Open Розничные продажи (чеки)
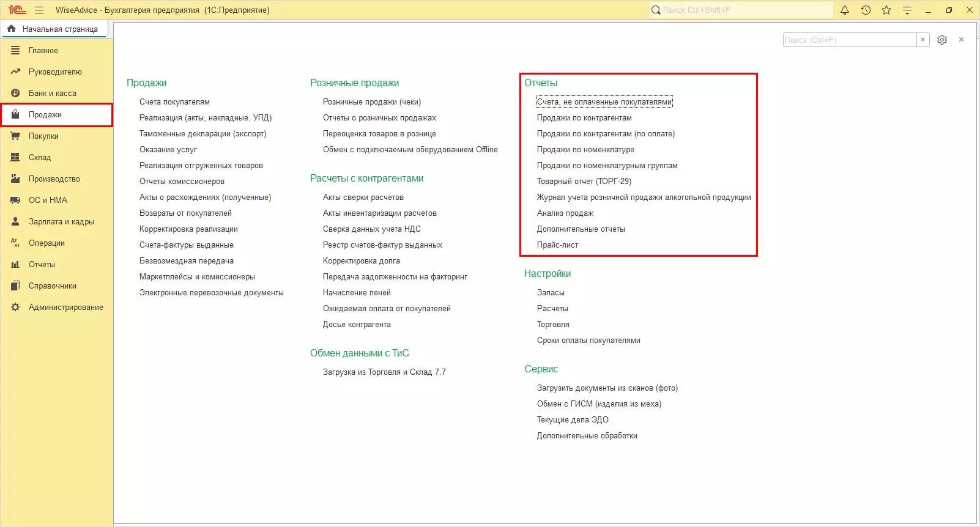The height and width of the screenshot is (527, 980). (372, 101)
